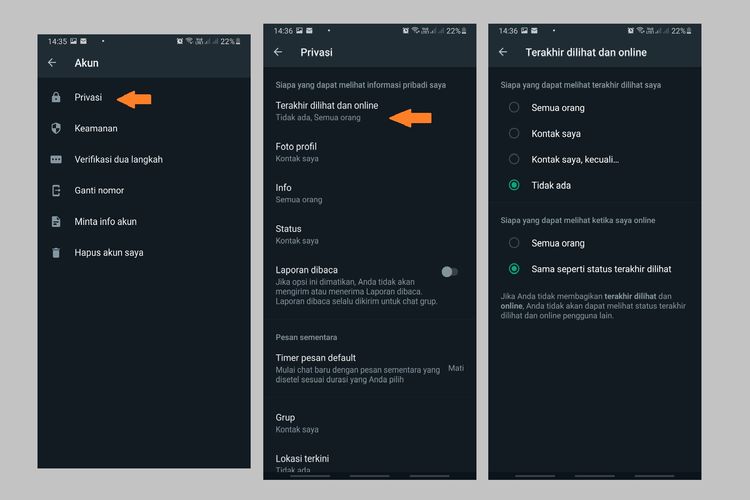Go back from Terakhir dilihat dan online
The width and height of the screenshot is (750, 500).
click(503, 52)
